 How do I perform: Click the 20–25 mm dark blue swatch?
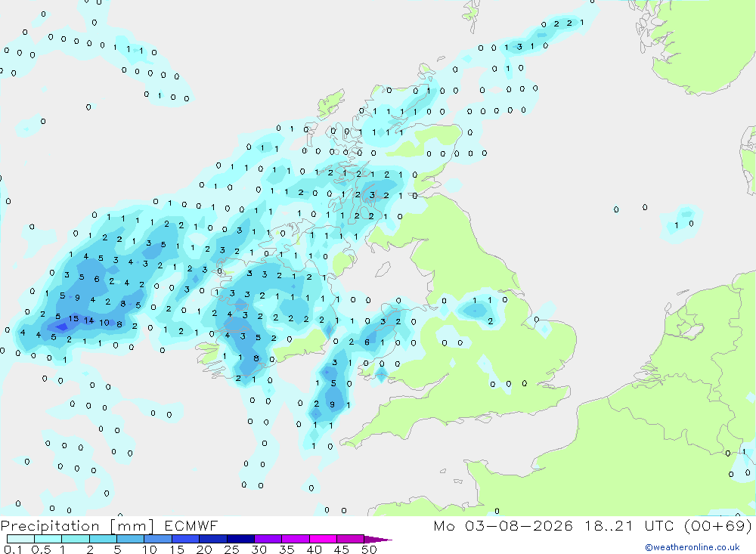[212, 539]
